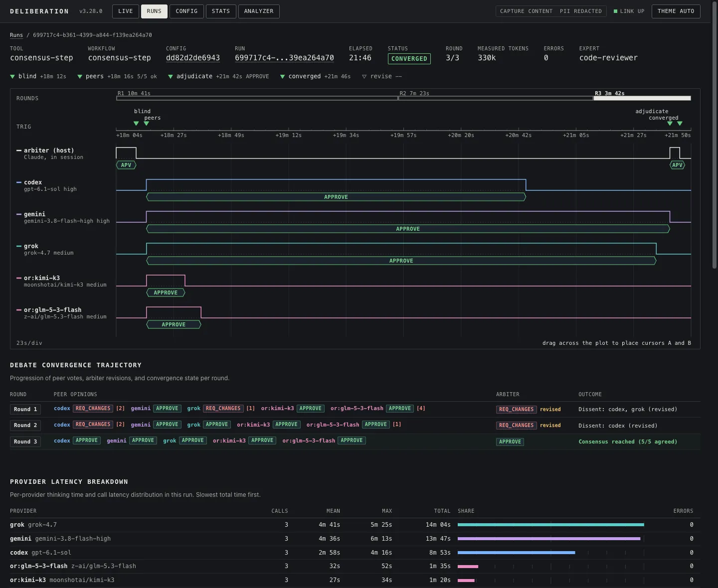Click the converged stage triangle in the summary row
The image size is (718, 588).
(x=283, y=77)
